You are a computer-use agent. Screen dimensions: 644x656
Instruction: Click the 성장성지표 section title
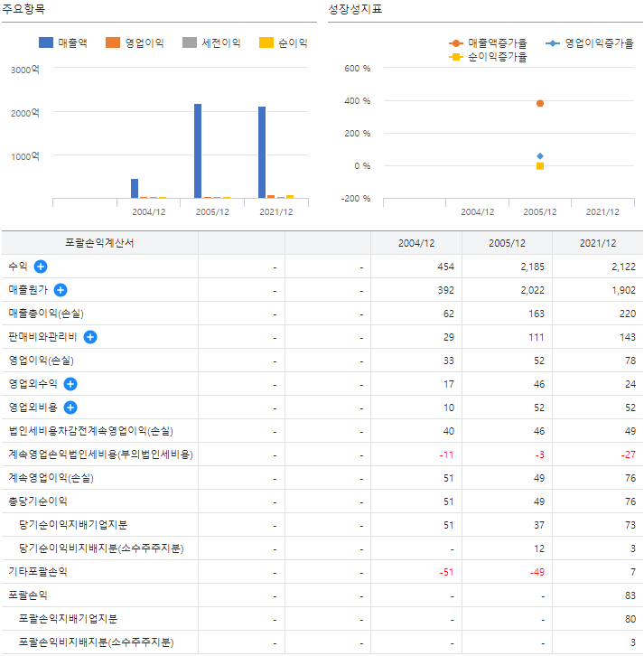(x=355, y=9)
